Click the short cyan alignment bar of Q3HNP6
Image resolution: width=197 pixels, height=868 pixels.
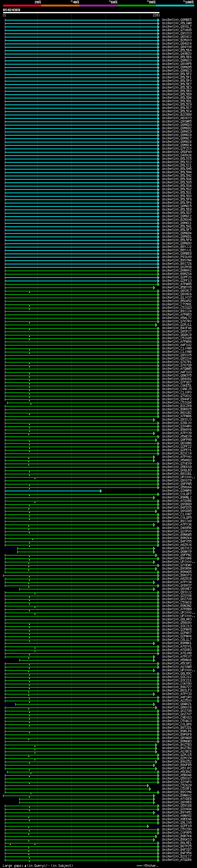click(x=53, y=491)
